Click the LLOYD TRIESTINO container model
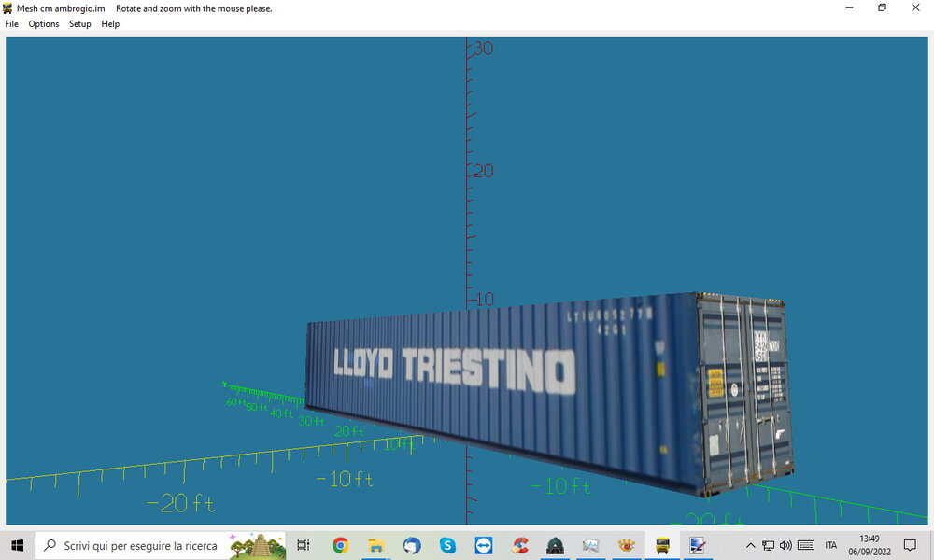This screenshot has width=934, height=560. pos(548,393)
